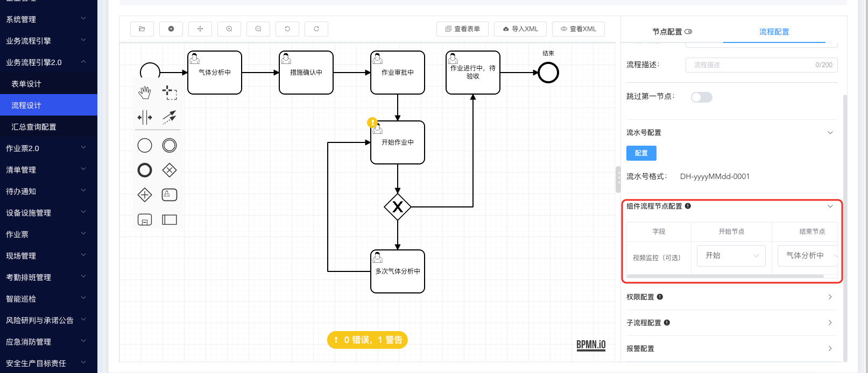Pick the user task shape in the palette

170,195
